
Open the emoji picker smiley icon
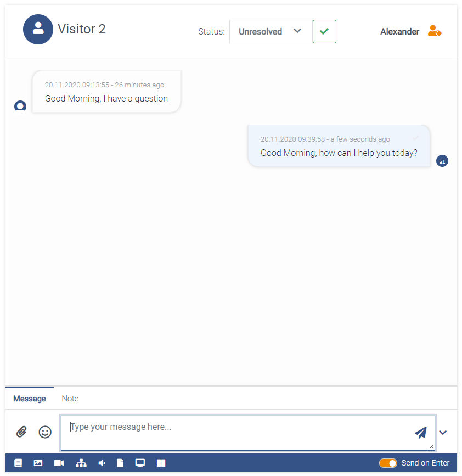click(45, 432)
